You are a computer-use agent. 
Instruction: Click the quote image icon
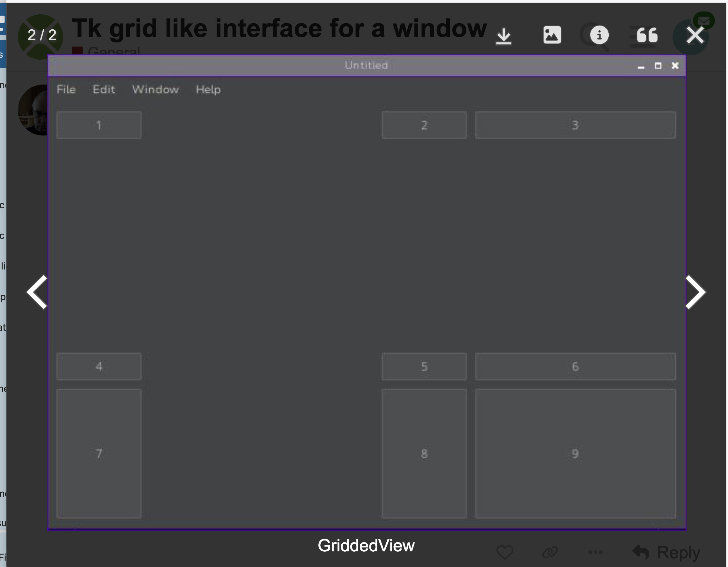click(x=647, y=35)
